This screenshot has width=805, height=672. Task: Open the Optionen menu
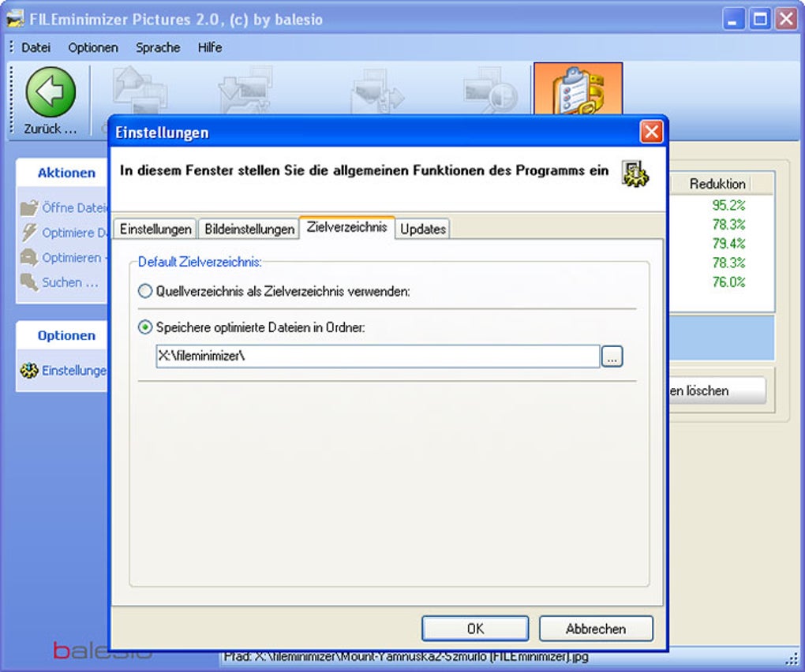[93, 47]
